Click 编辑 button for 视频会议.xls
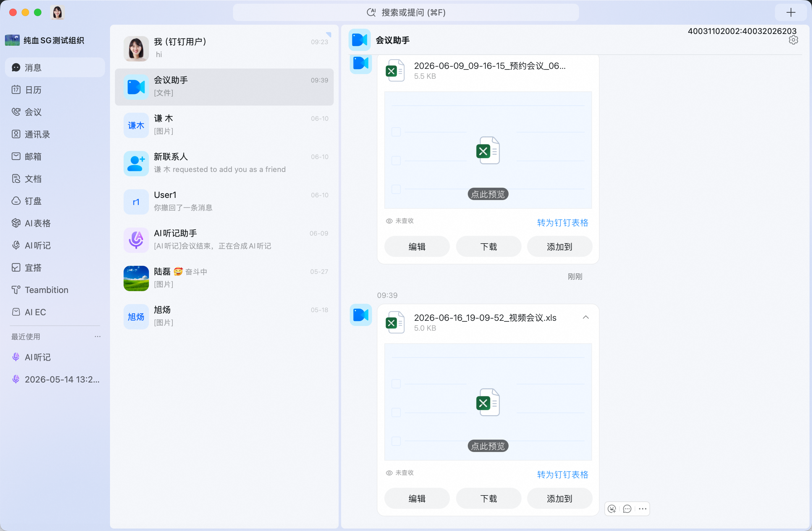Image resolution: width=812 pixels, height=531 pixels. [417, 498]
